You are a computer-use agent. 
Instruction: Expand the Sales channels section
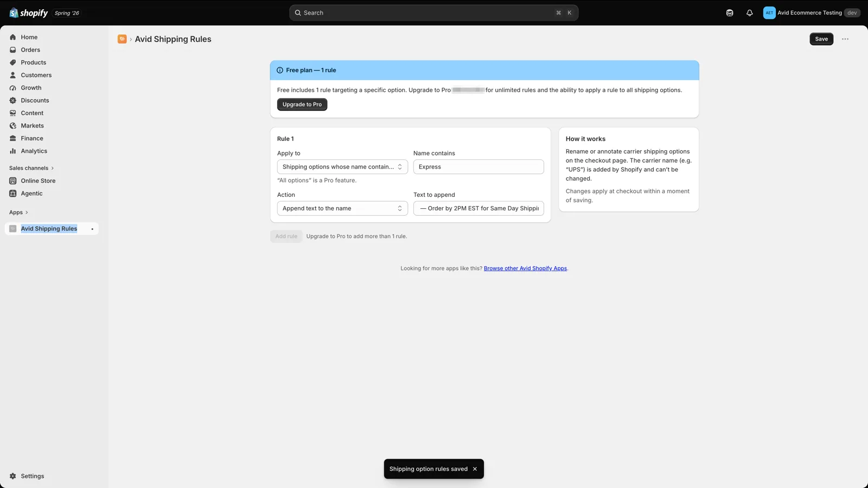31,169
